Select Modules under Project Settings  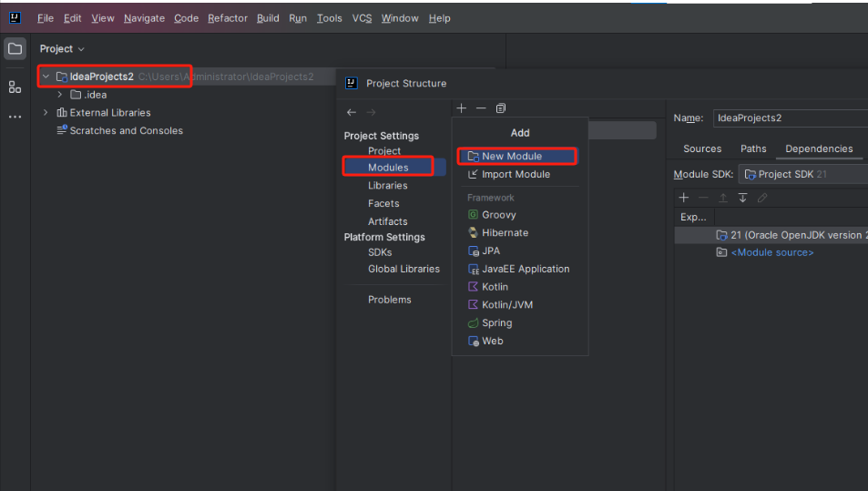(x=388, y=168)
